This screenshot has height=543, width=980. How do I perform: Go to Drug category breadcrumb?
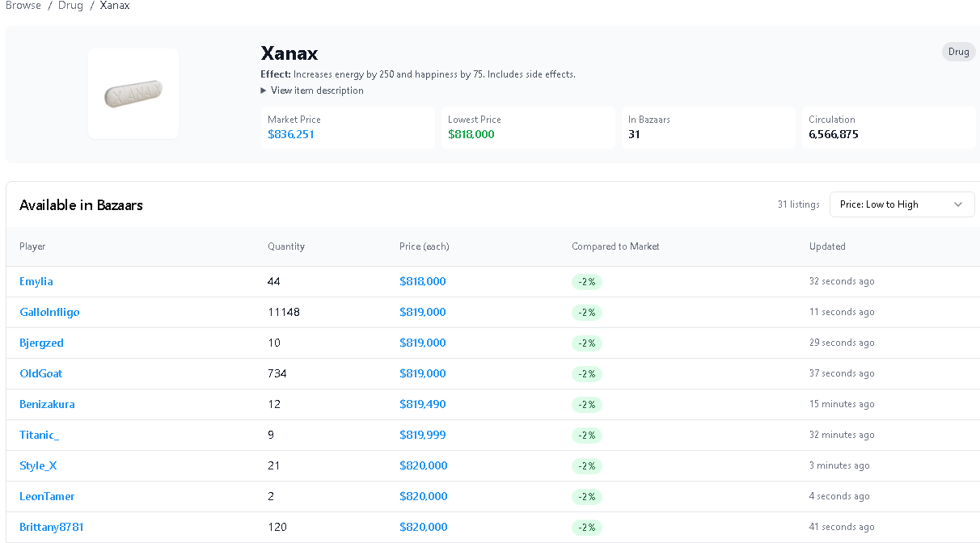pos(70,6)
